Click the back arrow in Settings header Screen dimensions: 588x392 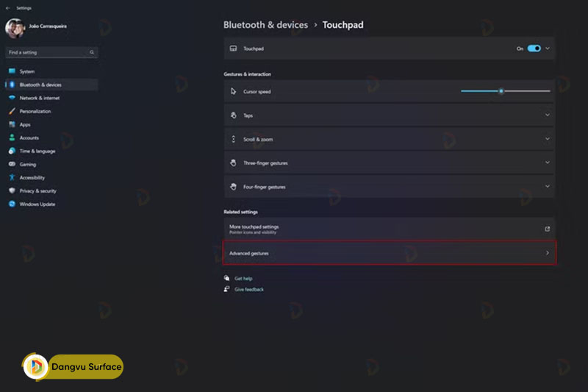(7, 8)
